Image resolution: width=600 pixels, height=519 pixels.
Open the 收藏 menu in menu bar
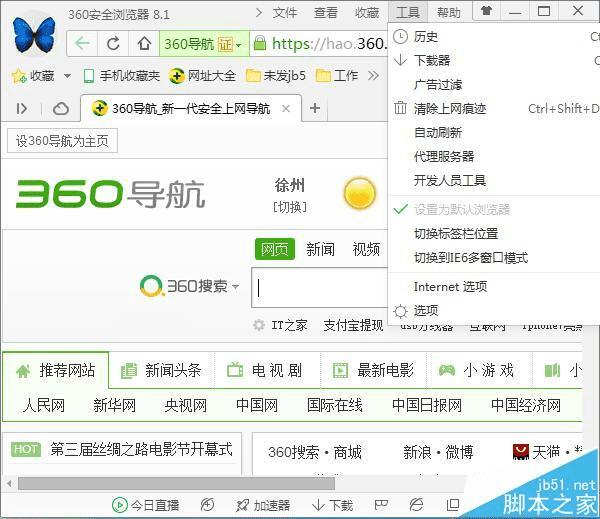(367, 13)
